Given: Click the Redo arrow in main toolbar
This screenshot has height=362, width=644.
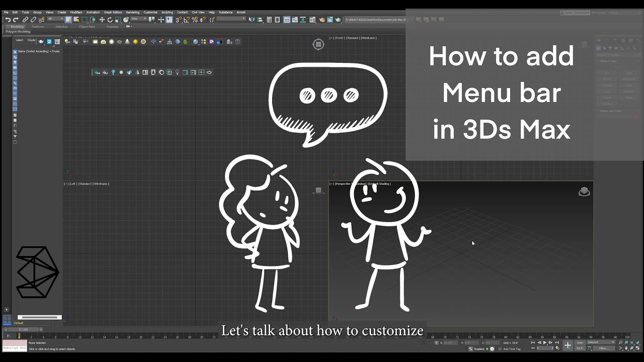Looking at the screenshot, I should [16, 20].
